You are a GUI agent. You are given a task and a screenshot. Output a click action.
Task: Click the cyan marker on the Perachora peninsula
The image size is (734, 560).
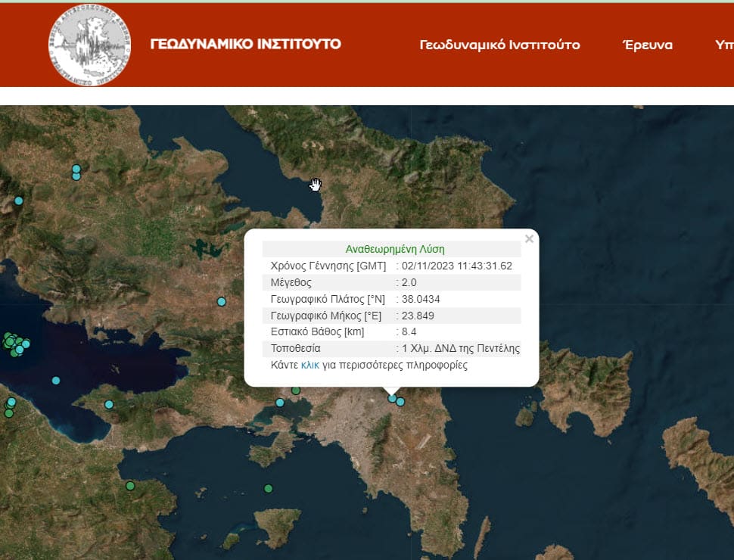point(109,405)
